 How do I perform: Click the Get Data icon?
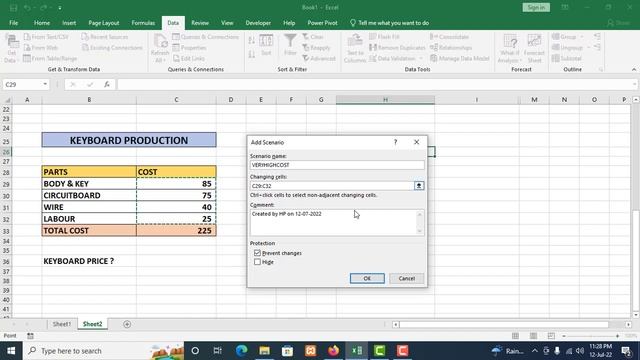(11, 49)
